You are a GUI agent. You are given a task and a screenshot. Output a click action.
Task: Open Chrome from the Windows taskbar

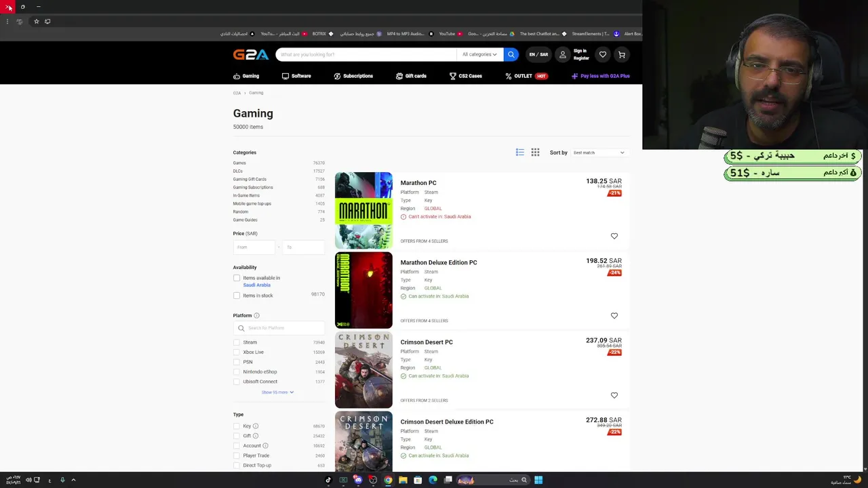coord(388,480)
